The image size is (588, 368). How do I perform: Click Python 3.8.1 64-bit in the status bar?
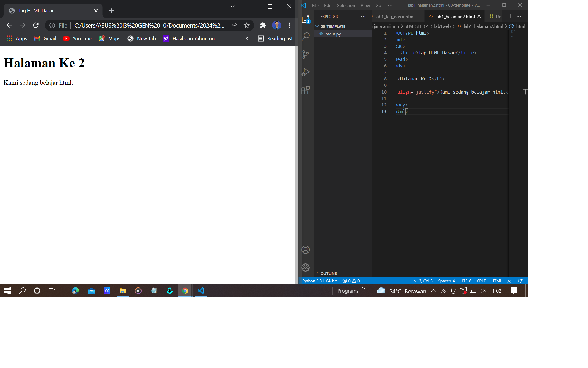[x=320, y=281]
